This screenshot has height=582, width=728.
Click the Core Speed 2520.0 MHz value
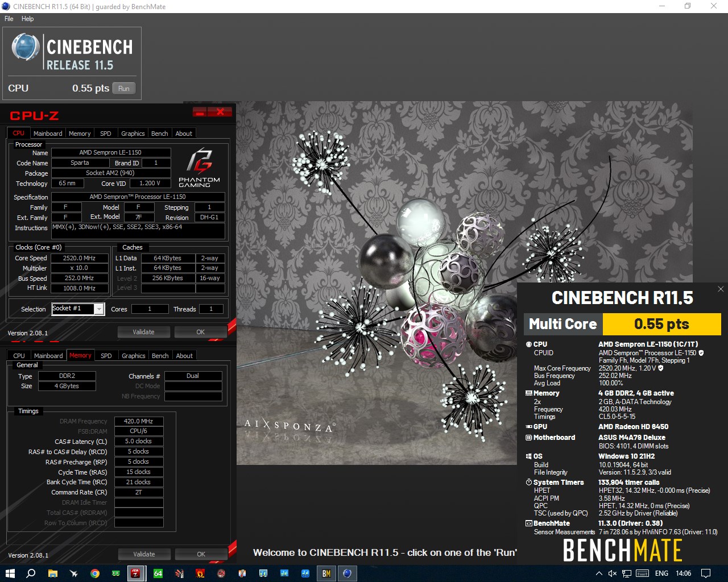coord(80,258)
